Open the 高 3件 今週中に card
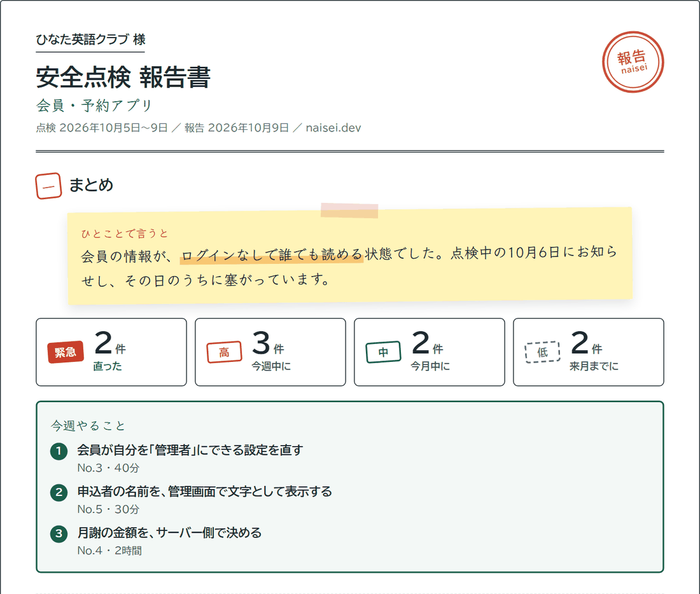 [270, 352]
